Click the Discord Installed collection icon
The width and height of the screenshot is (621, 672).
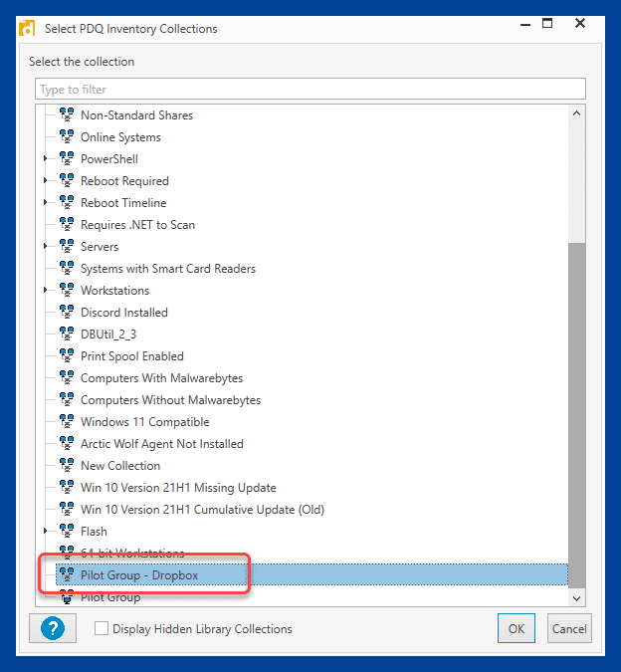point(67,312)
